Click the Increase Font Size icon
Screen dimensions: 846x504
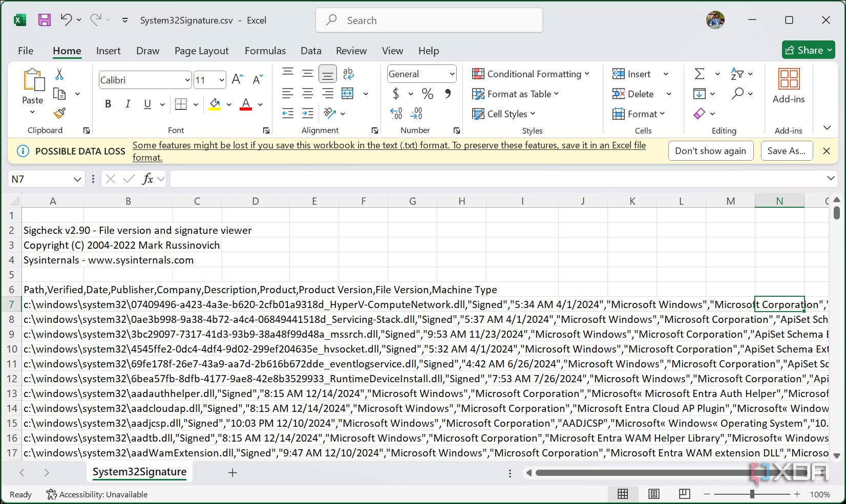click(x=237, y=79)
